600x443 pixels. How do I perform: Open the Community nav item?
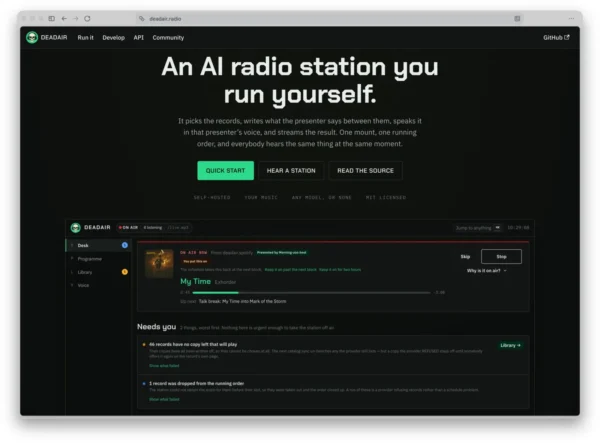(x=168, y=37)
